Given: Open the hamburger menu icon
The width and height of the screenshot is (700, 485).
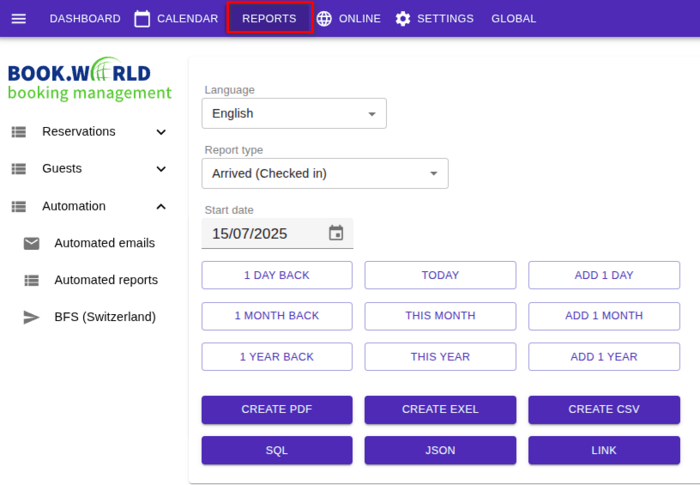Looking at the screenshot, I should coord(18,19).
